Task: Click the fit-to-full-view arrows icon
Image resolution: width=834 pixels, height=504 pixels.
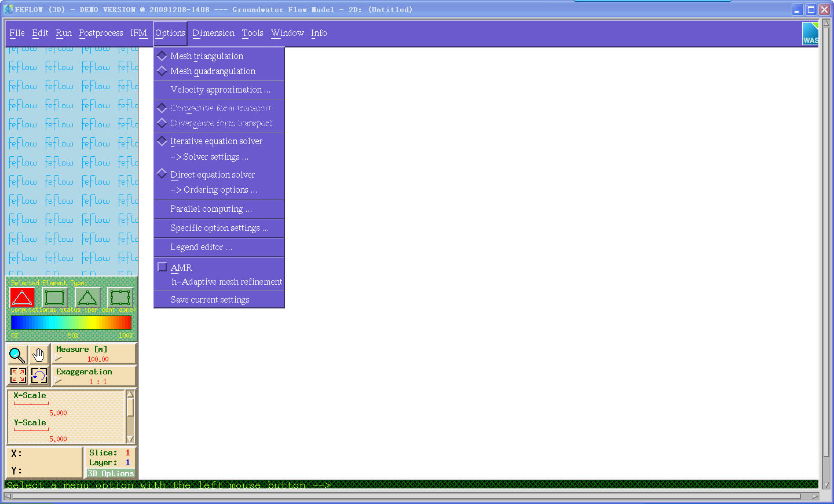Action: [17, 376]
